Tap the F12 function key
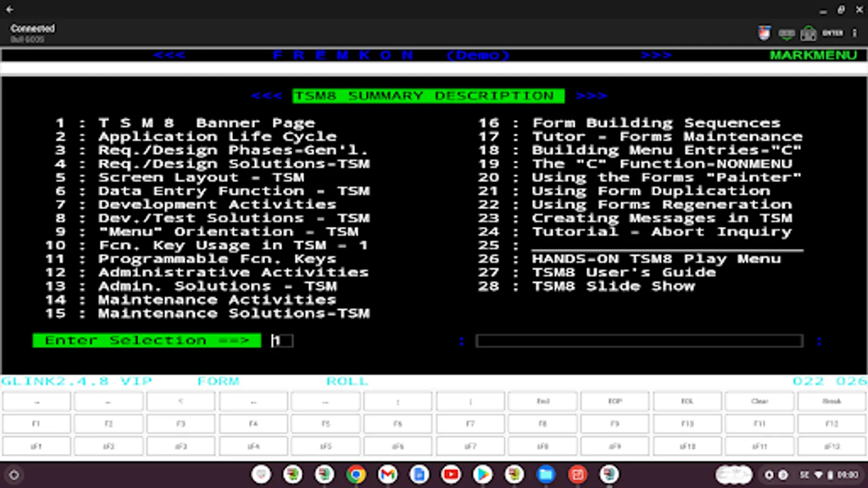This screenshot has height=488, width=868. pyautogui.click(x=832, y=423)
